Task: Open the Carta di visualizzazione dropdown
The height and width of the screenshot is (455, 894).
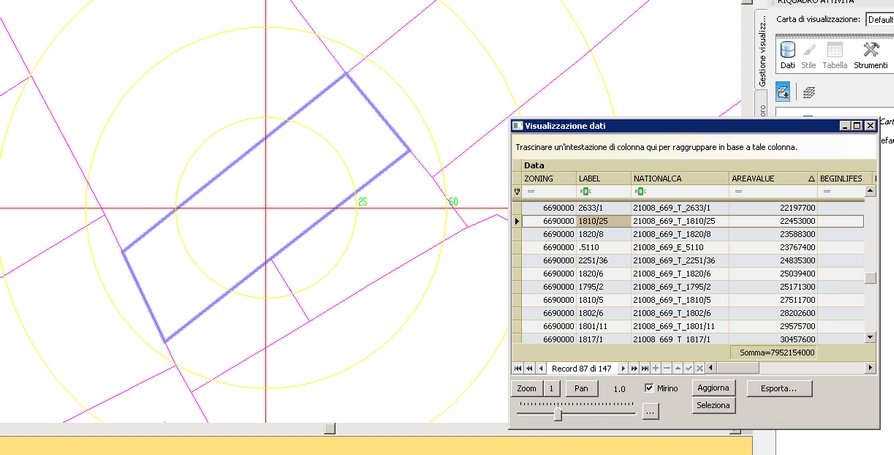Action: [x=879, y=19]
